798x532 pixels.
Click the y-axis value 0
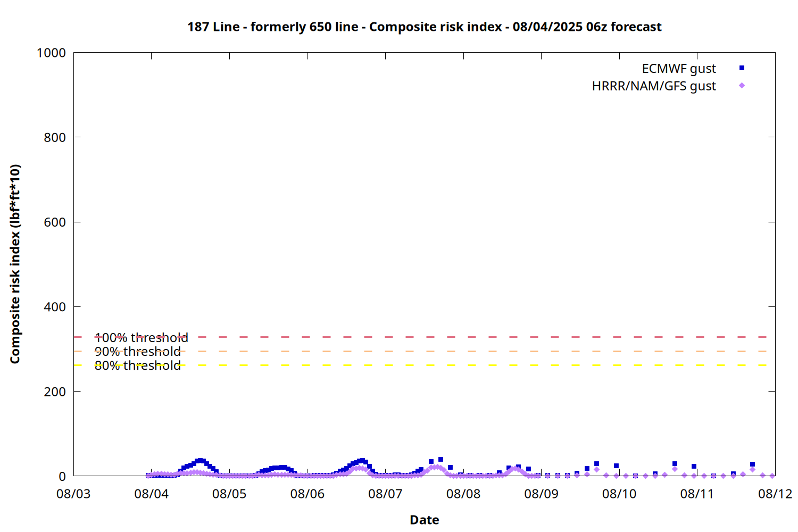coord(62,477)
